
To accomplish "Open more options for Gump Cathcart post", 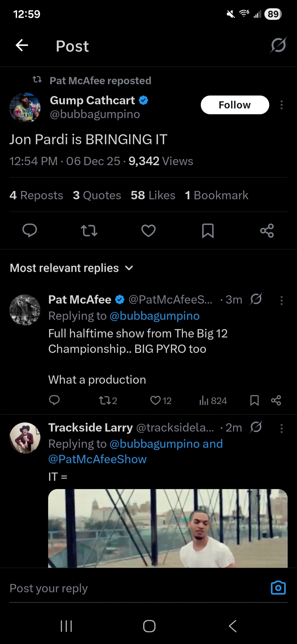I will tap(282, 105).
